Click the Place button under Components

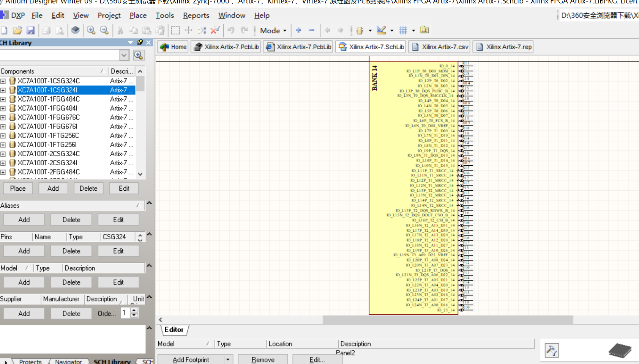click(x=18, y=188)
